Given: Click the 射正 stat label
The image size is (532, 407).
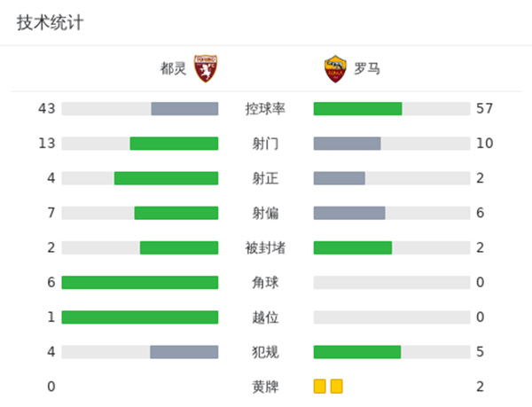Looking at the screenshot, I should (265, 178).
